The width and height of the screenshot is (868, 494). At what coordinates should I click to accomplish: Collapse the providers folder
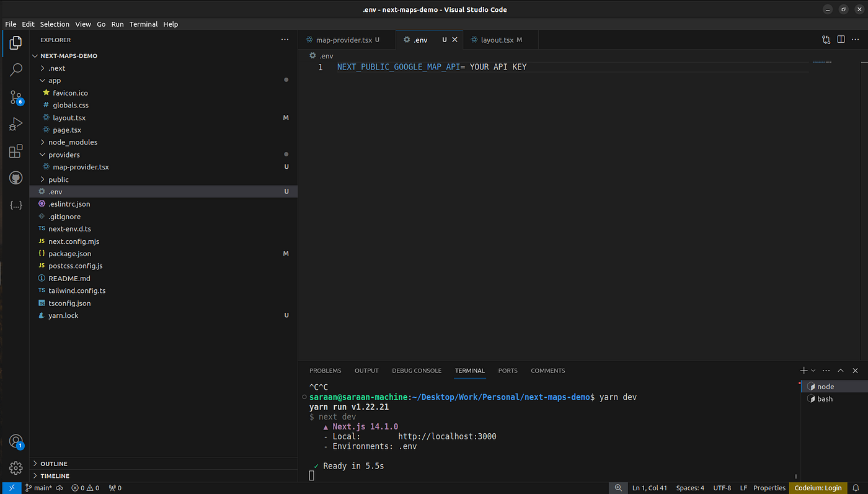164,155
